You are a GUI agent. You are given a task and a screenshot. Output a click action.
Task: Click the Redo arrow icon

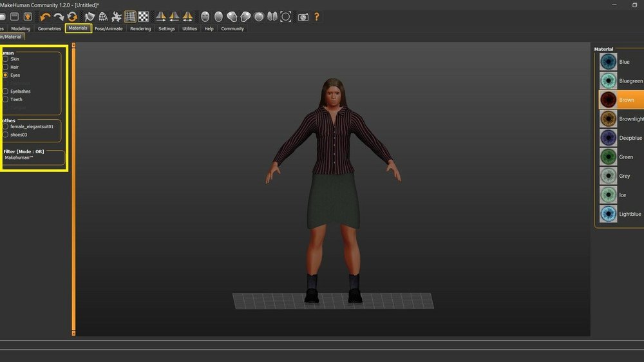[59, 17]
